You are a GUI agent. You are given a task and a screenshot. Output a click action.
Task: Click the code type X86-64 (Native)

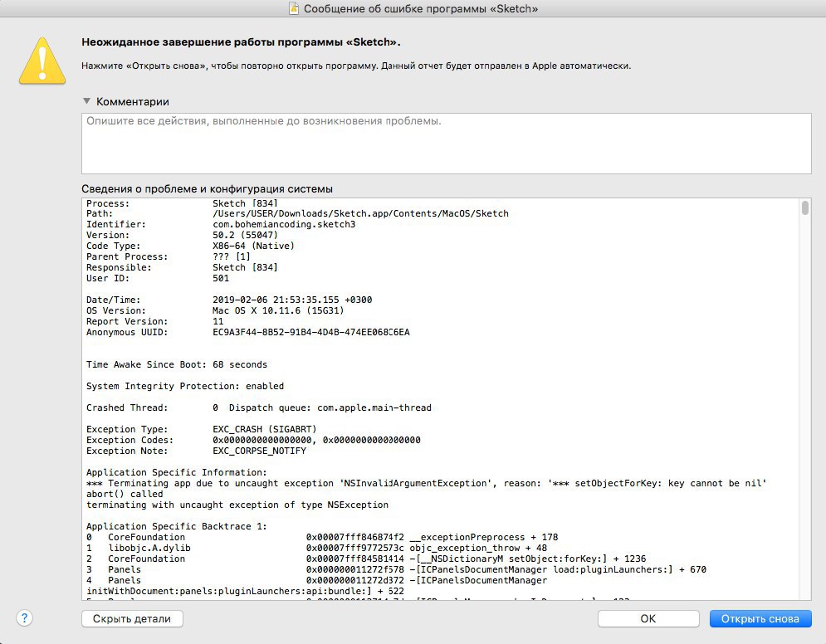253,246
